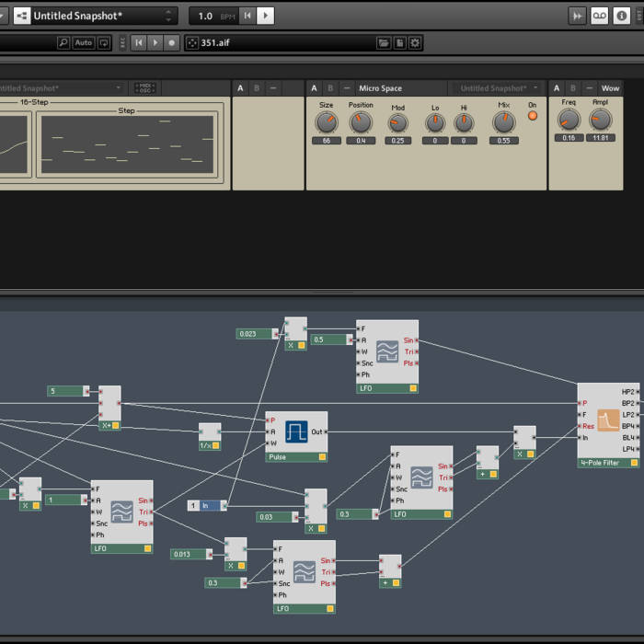
Task: Open the player settings gear icon
Action: click(x=415, y=42)
